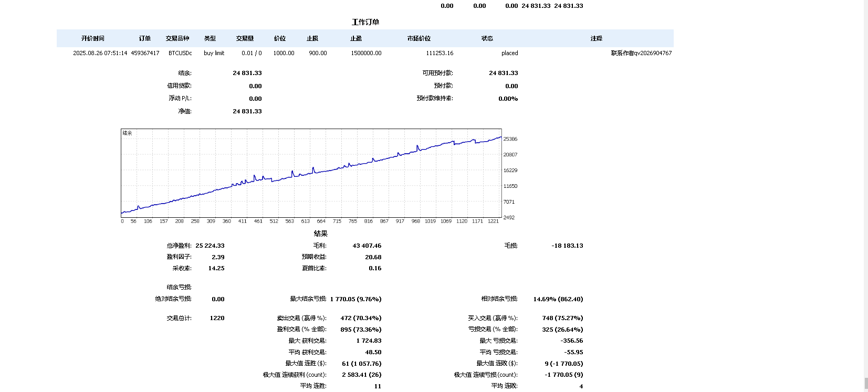Click the take profit cell 1500000.00

click(366, 53)
